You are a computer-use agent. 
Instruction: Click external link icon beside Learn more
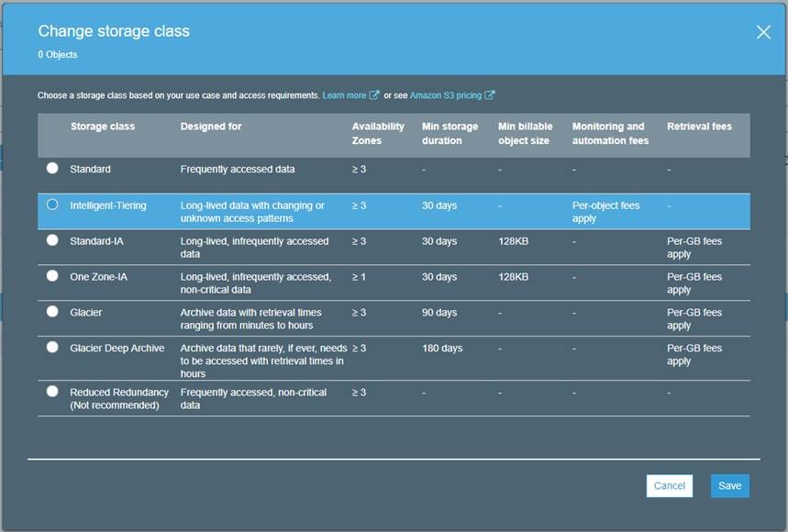coord(374,95)
